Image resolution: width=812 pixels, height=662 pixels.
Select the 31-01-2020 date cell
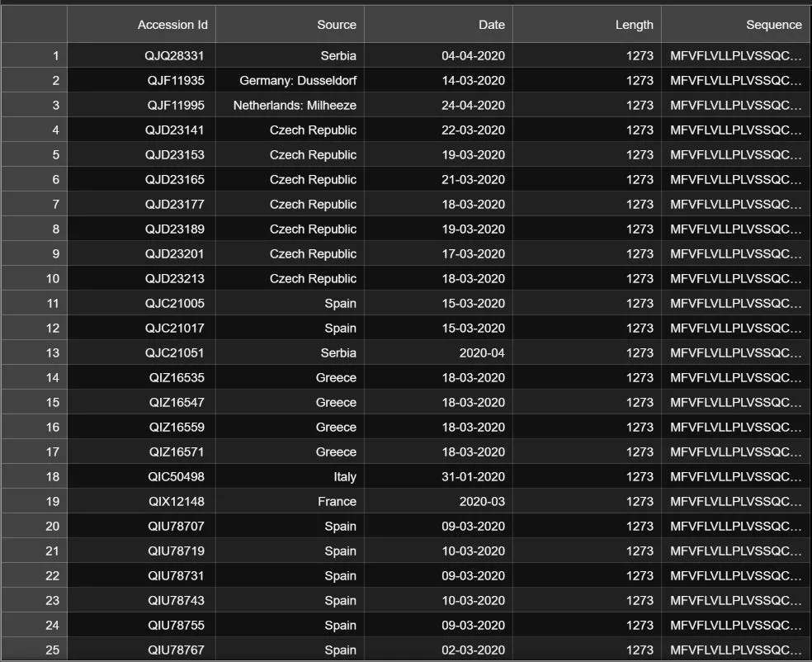point(439,476)
